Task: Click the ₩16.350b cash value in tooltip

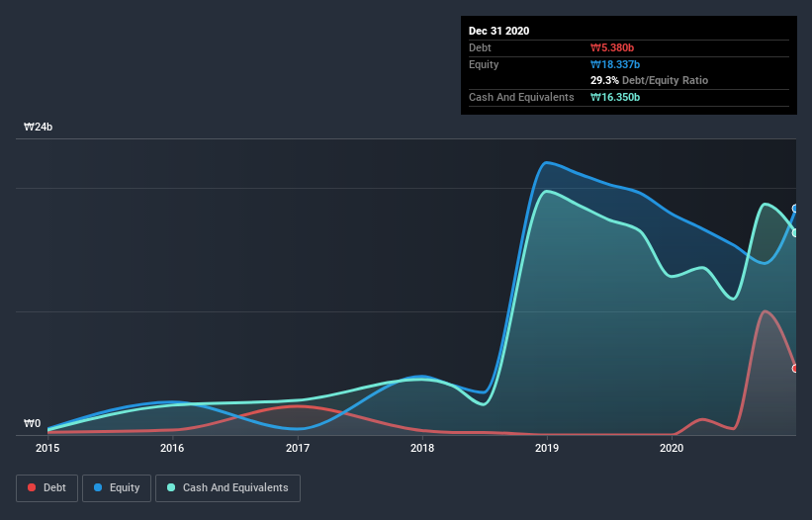Action: tap(615, 97)
